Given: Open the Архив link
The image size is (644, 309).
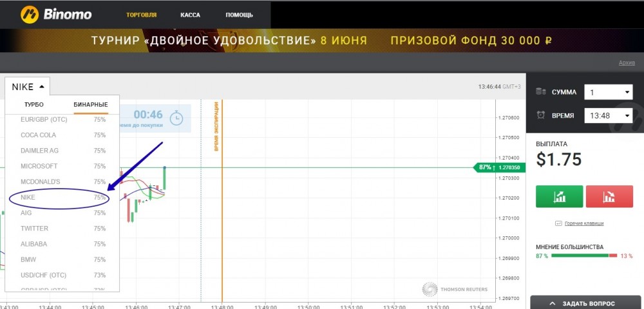Looking at the screenshot, I should click(627, 63).
